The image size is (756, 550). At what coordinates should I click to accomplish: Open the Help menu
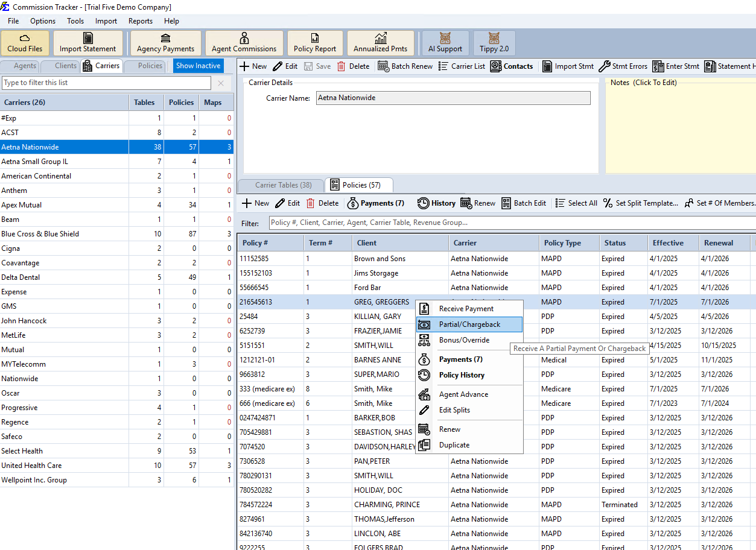(171, 21)
